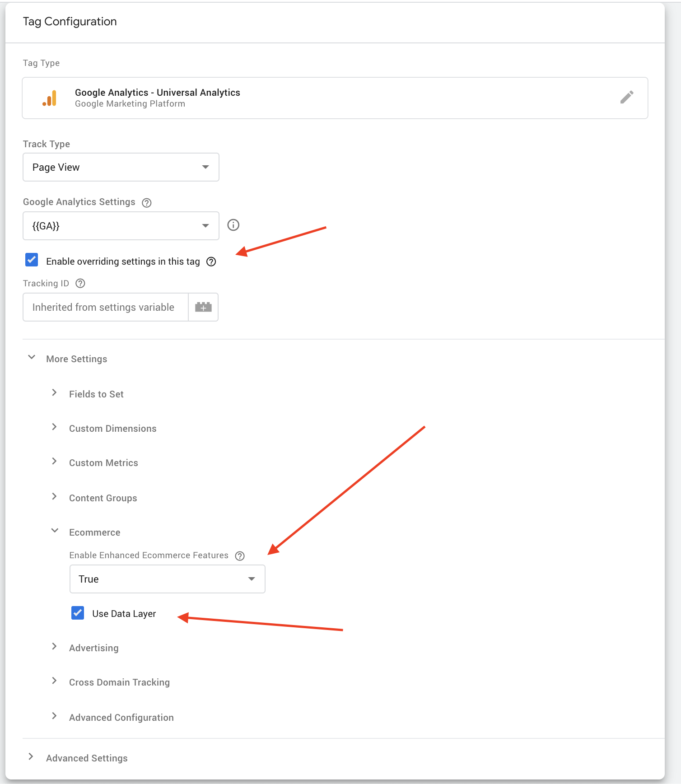Image resolution: width=681 pixels, height=784 pixels.
Task: Open the Enhanced Ecommerce True dropdown
Action: [x=168, y=579]
